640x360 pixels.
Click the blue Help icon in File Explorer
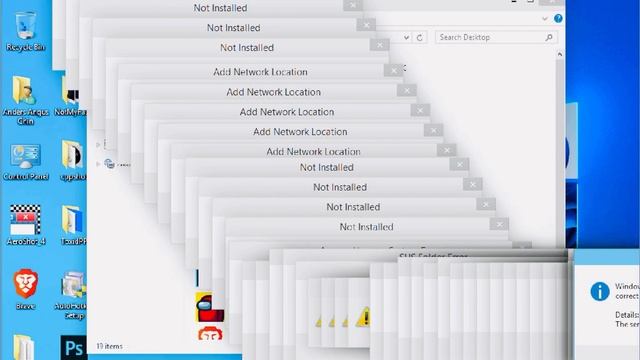(558, 18)
